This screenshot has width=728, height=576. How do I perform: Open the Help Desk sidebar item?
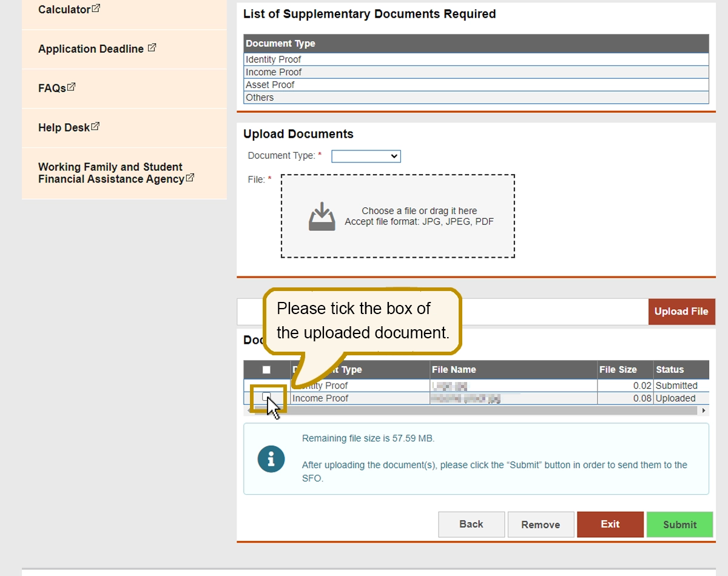tap(64, 127)
